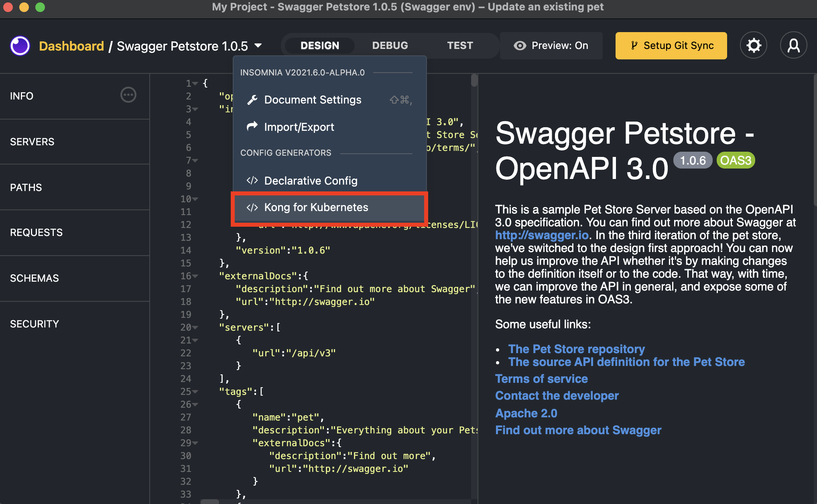Click the Import/Export icon
This screenshot has width=817, height=504.
pos(253,126)
